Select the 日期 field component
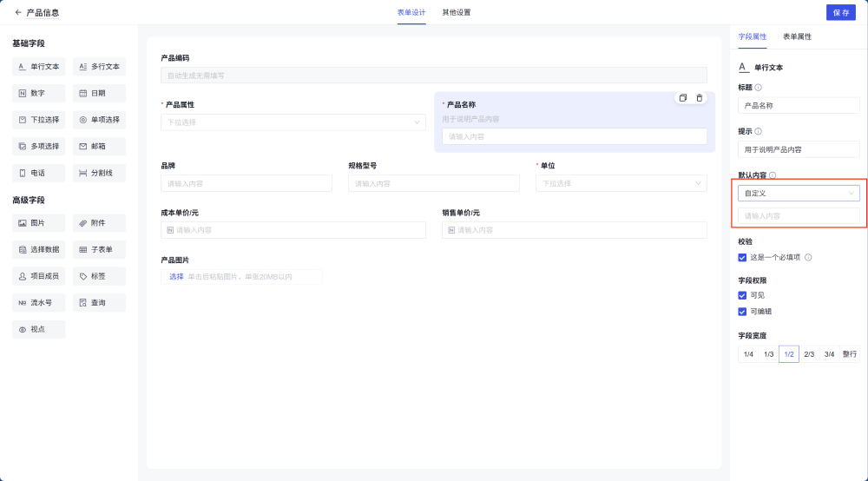Image resolution: width=868 pixels, height=481 pixels. coord(99,93)
